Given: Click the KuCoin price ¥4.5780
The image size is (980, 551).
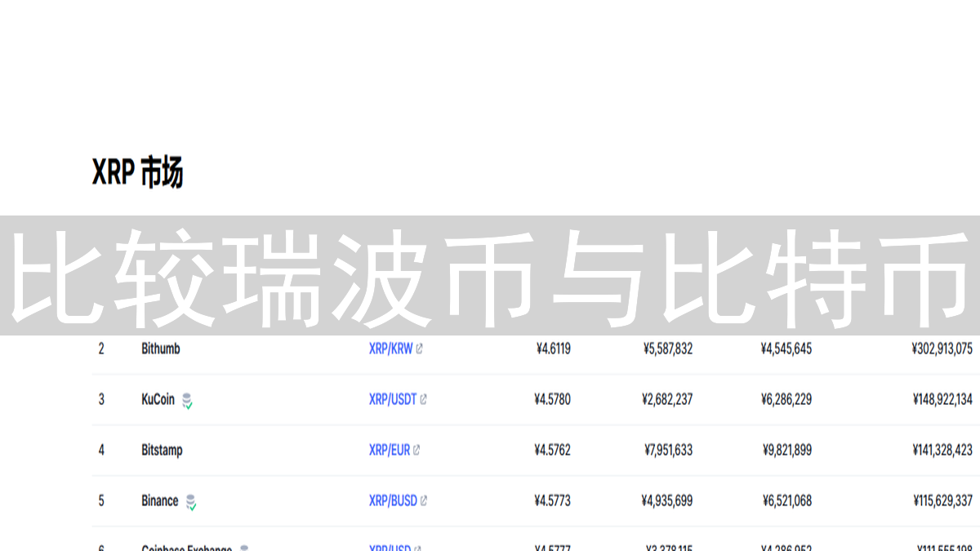Looking at the screenshot, I should [552, 399].
